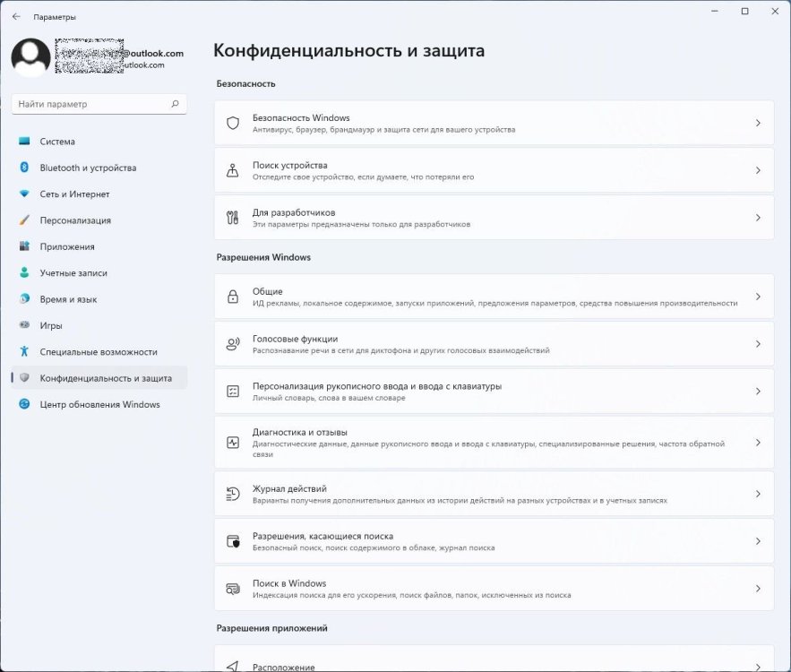Click chevron for Разрешения, касающиеся поиска
The height and width of the screenshot is (672, 791).
pyautogui.click(x=758, y=542)
